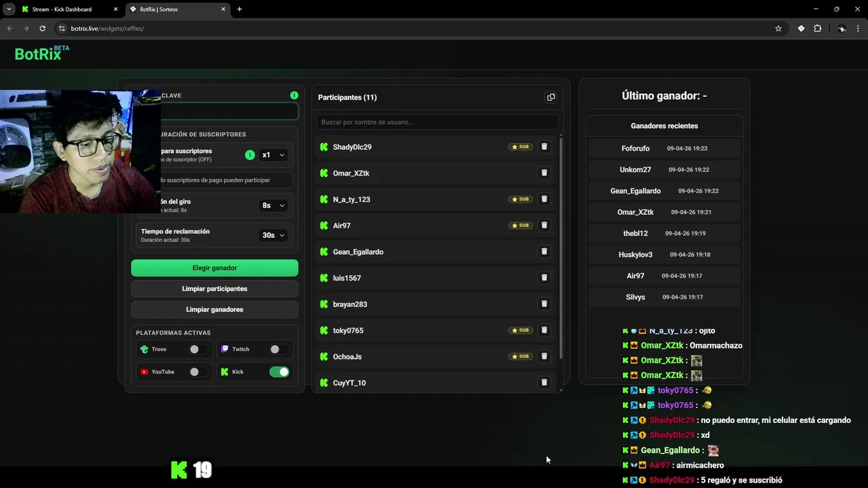
Task: Open the browser extensions puzzle icon
Action: point(817,28)
